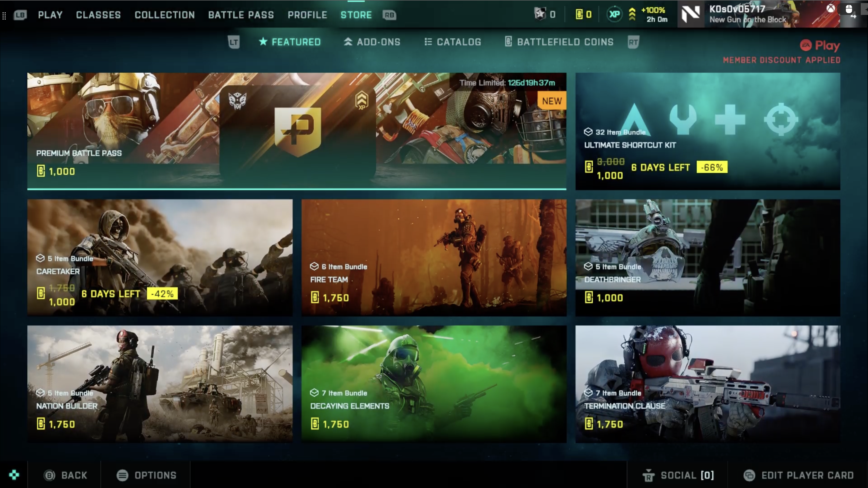The width and height of the screenshot is (868, 488).
Task: Open the Premium Battle Pass banner
Action: [x=297, y=131]
